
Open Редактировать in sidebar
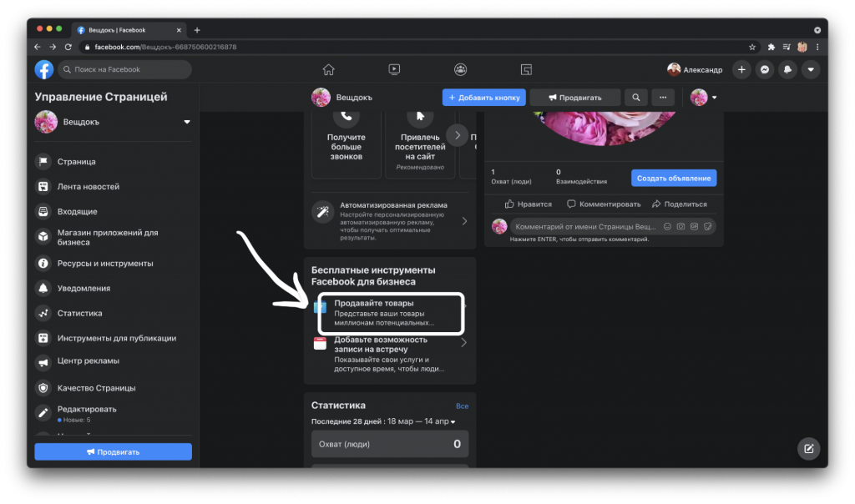[113, 414]
